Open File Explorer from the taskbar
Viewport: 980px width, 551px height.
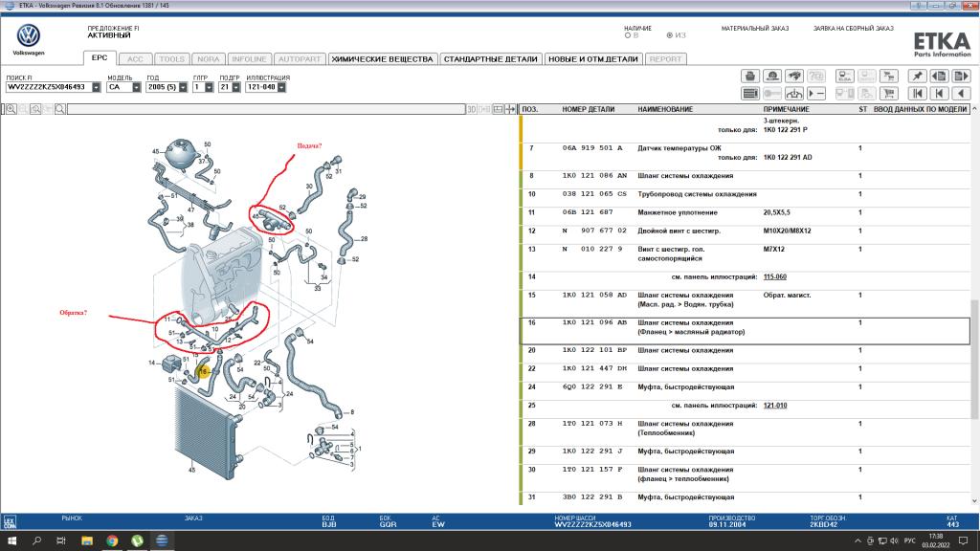[x=87, y=540]
